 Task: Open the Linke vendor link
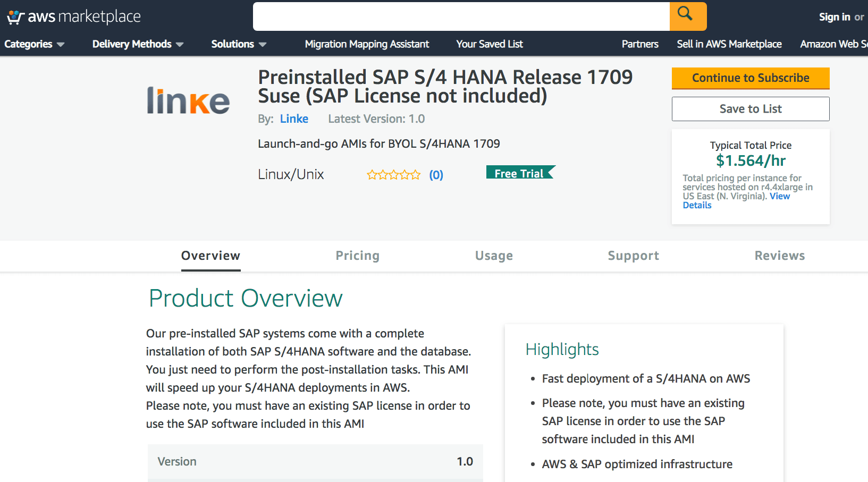(x=294, y=119)
